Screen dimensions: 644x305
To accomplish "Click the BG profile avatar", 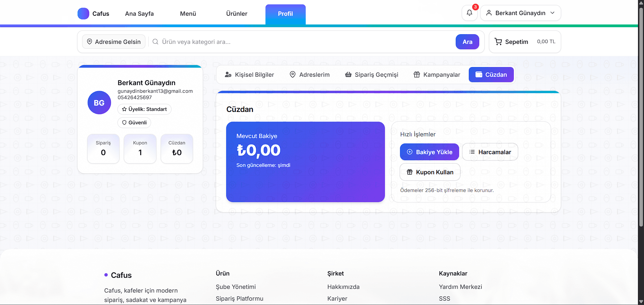I will tap(99, 103).
